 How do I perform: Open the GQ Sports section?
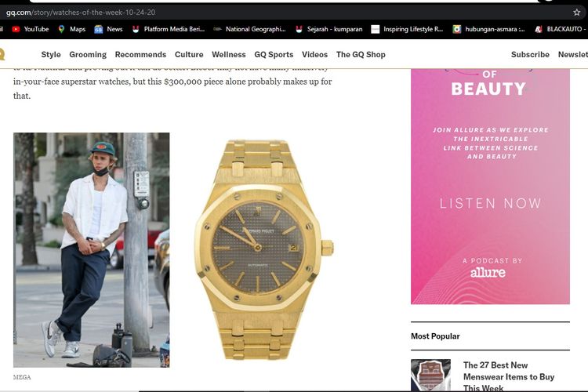pos(274,54)
